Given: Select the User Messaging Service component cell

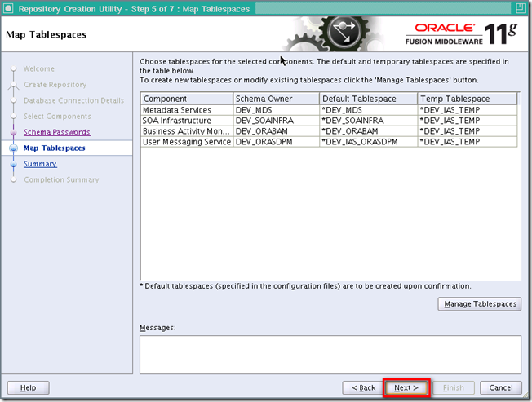Looking at the screenshot, I should (187, 142).
